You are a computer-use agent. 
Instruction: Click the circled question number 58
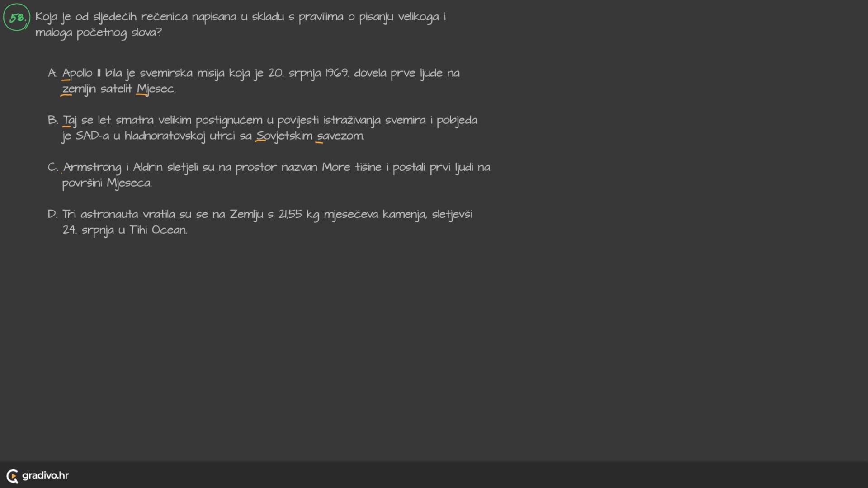[x=17, y=18]
